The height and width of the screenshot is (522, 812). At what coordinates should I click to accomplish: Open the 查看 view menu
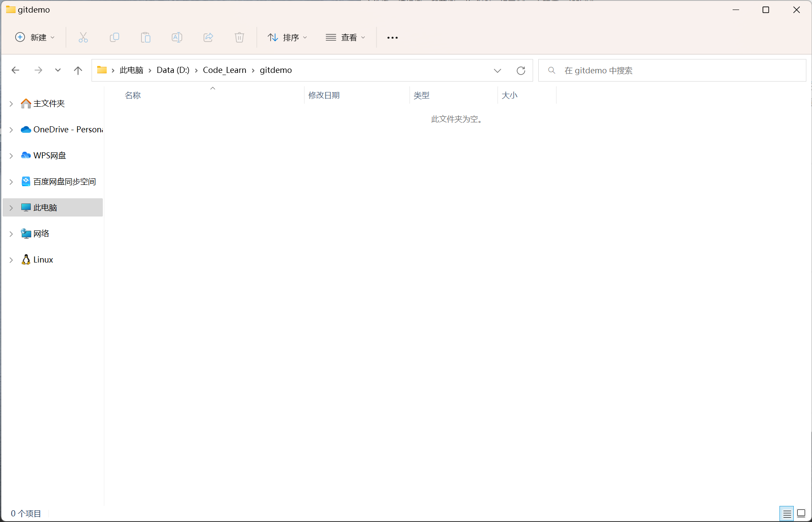coord(345,37)
